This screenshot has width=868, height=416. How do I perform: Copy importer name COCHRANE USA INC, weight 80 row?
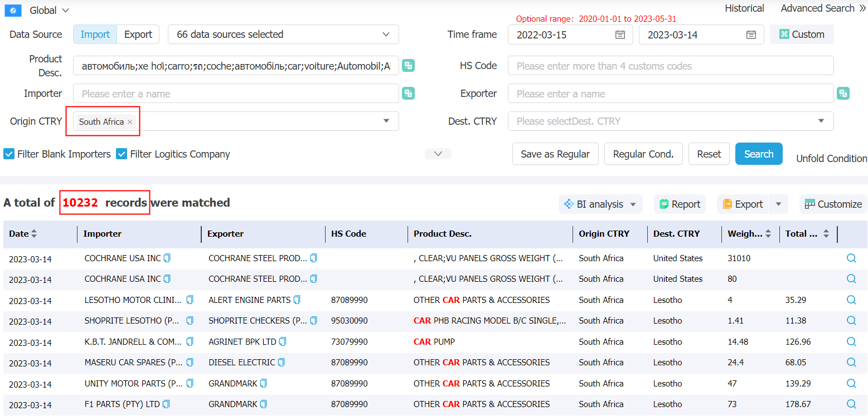(167, 279)
